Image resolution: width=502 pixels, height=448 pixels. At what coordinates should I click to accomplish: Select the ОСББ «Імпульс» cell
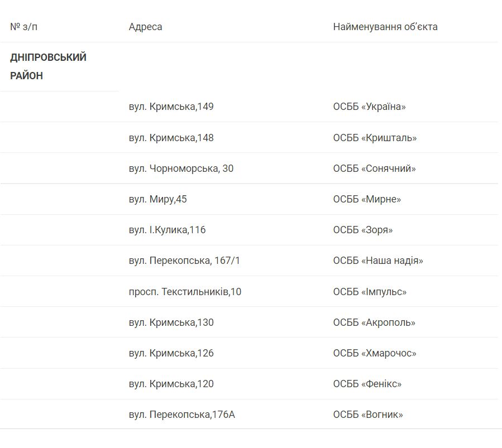click(370, 292)
